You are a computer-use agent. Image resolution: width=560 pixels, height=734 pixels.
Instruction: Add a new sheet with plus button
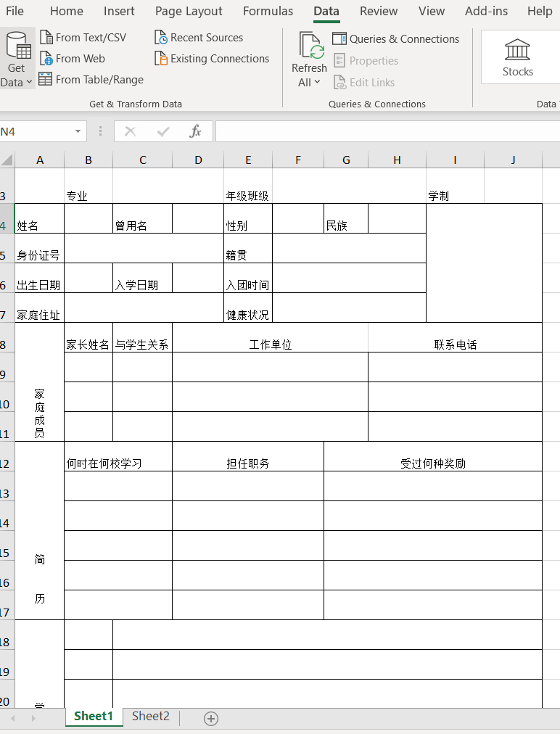point(211,718)
